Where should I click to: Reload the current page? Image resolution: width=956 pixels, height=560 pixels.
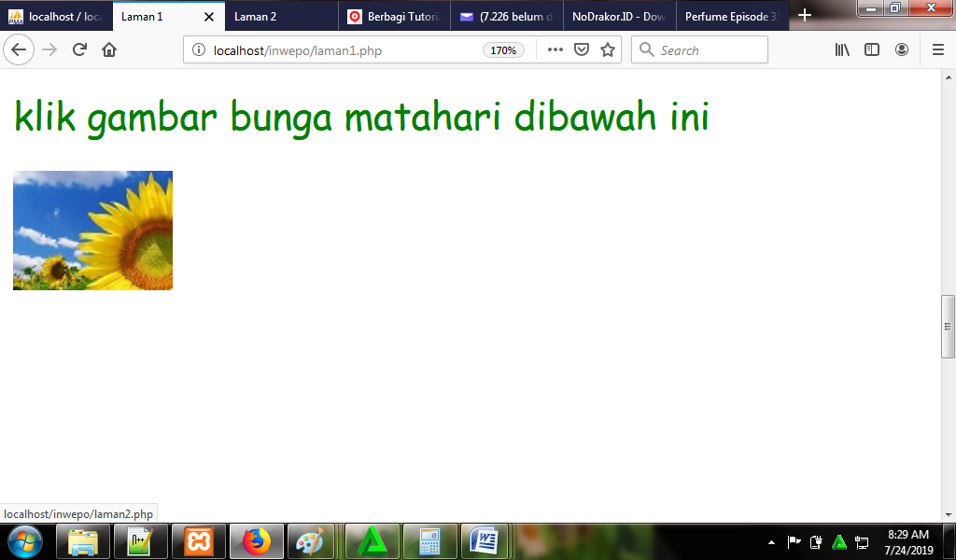[x=80, y=49]
